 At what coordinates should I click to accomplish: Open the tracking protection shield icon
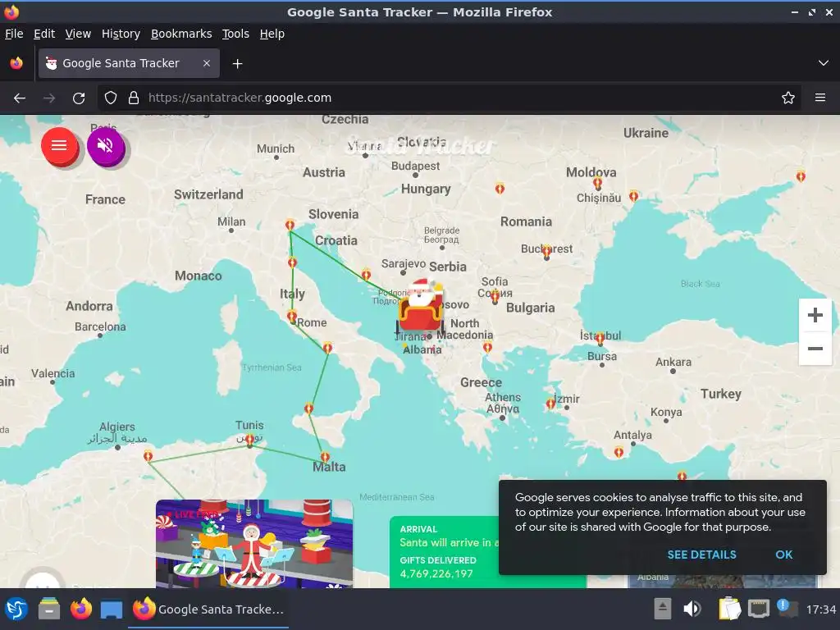[111, 98]
